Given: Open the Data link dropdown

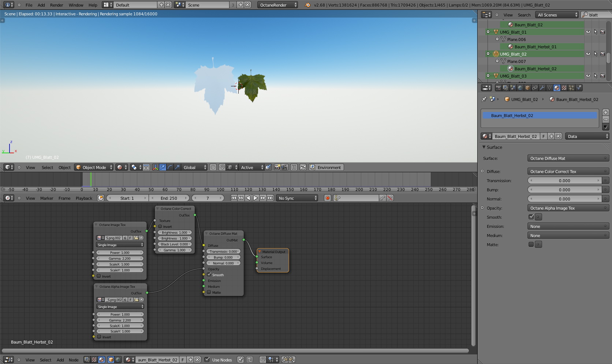Looking at the screenshot, I should (x=587, y=136).
